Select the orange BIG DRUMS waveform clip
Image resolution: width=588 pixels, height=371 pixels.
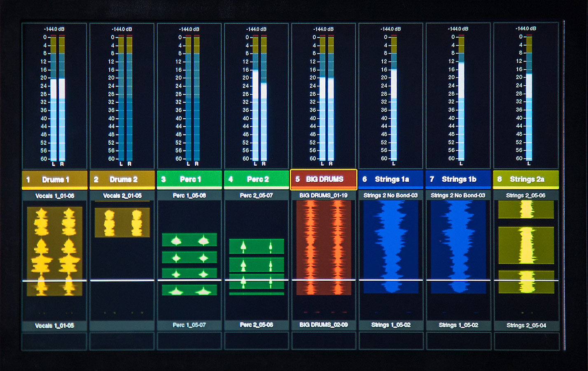click(324, 247)
